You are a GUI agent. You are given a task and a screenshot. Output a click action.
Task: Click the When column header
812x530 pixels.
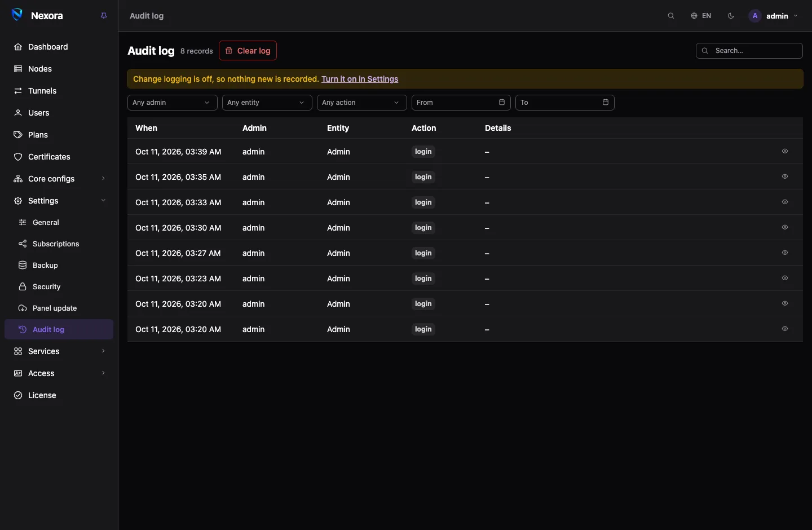click(x=146, y=128)
